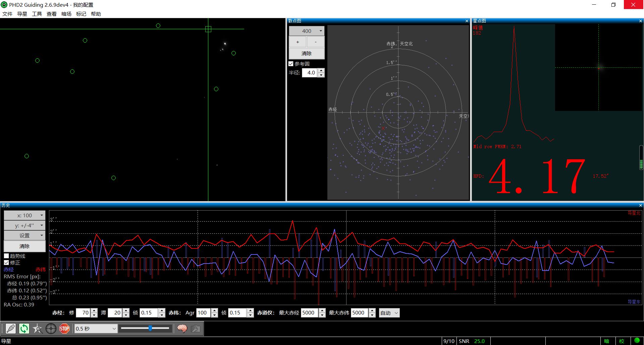Click the 赤纬 Agr field 100
The image size is (644, 345).
204,313
